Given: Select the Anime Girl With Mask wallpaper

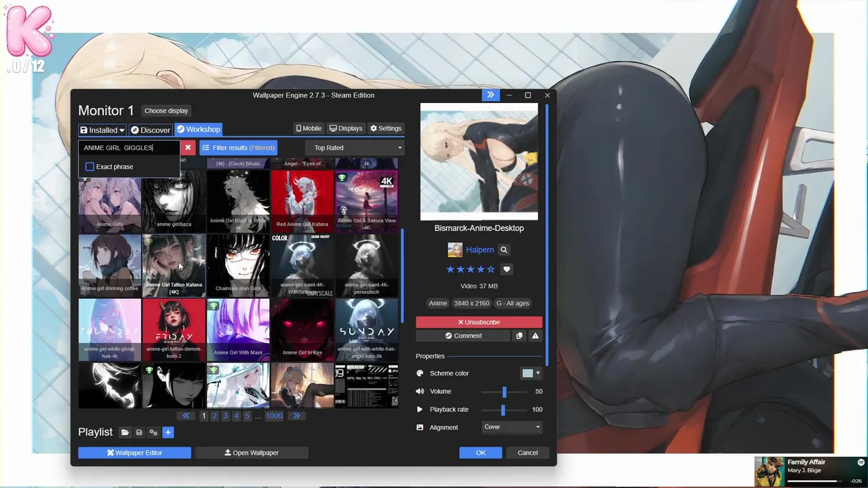Looking at the screenshot, I should [238, 330].
